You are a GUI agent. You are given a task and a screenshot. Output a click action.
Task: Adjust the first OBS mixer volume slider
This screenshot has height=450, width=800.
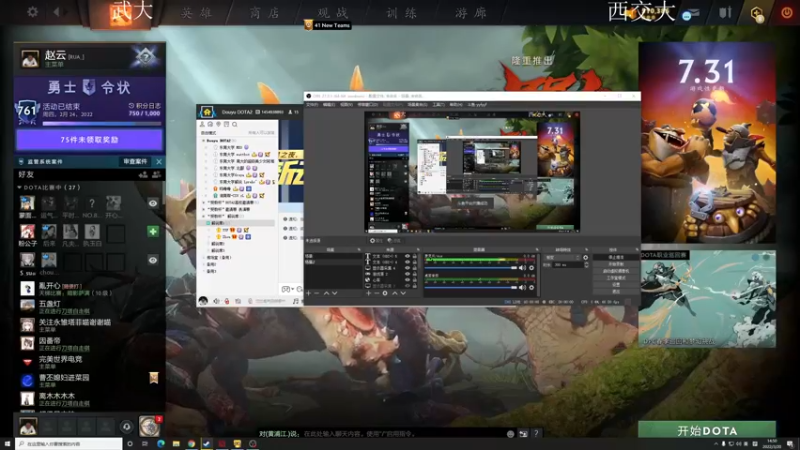pyautogui.click(x=470, y=267)
